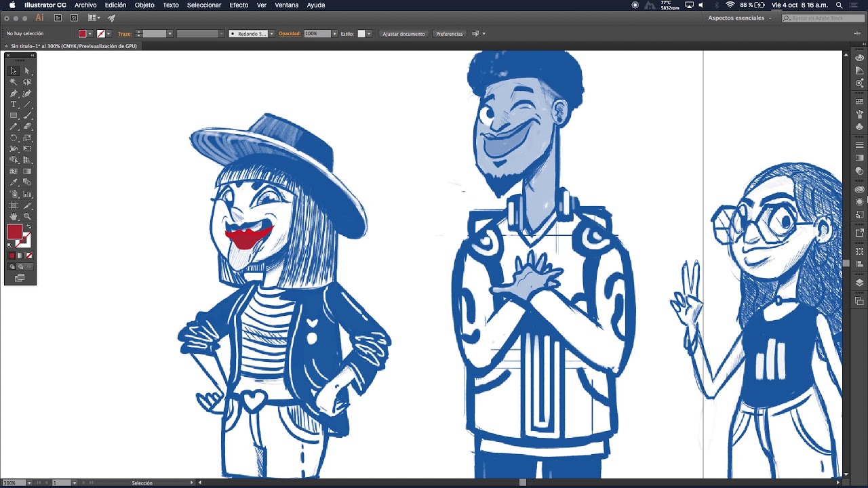This screenshot has width=868, height=488.
Task: Select the Curvature tool
Action: [27, 93]
